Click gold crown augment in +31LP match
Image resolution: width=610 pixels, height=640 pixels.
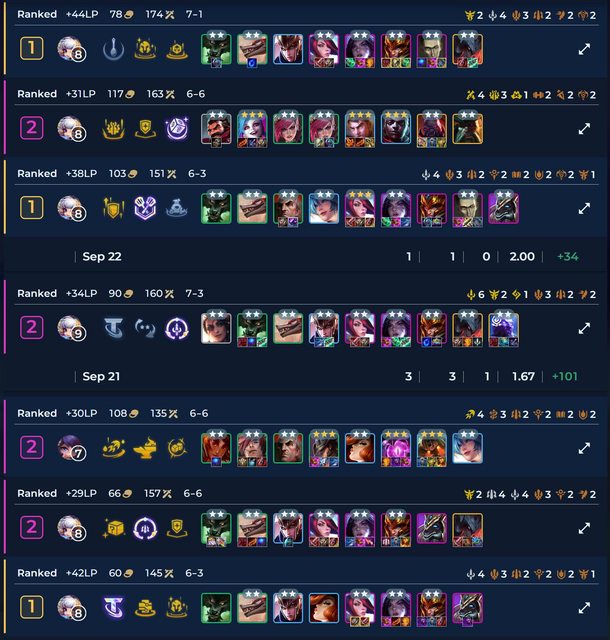[x=114, y=129]
